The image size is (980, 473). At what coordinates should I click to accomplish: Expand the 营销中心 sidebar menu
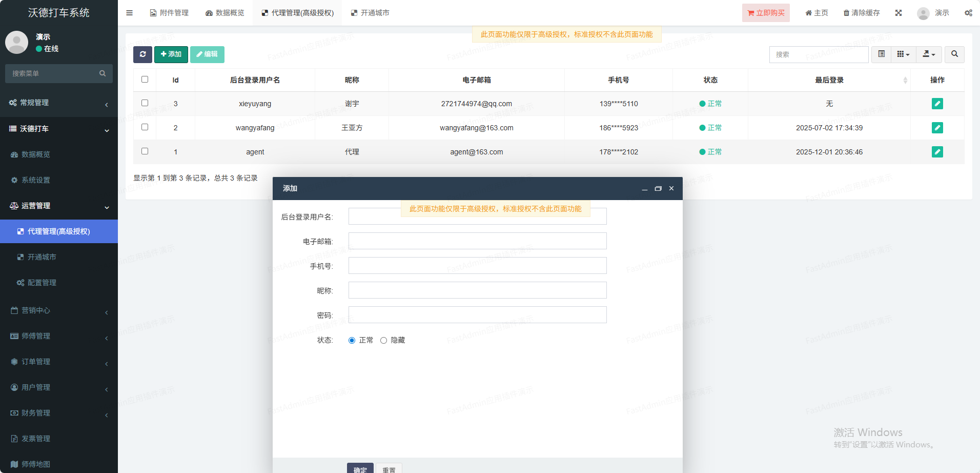coord(59,310)
